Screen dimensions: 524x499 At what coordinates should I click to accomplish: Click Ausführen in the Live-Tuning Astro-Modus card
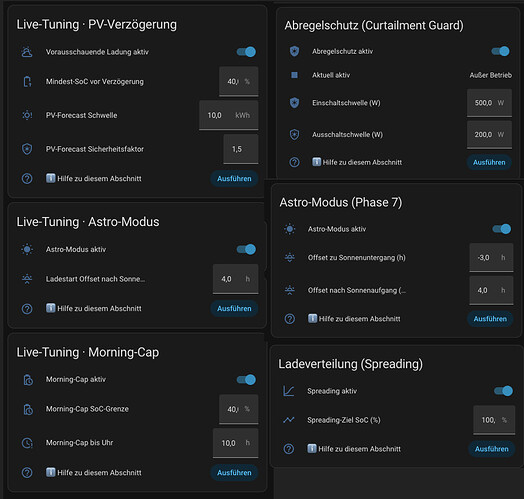(234, 308)
